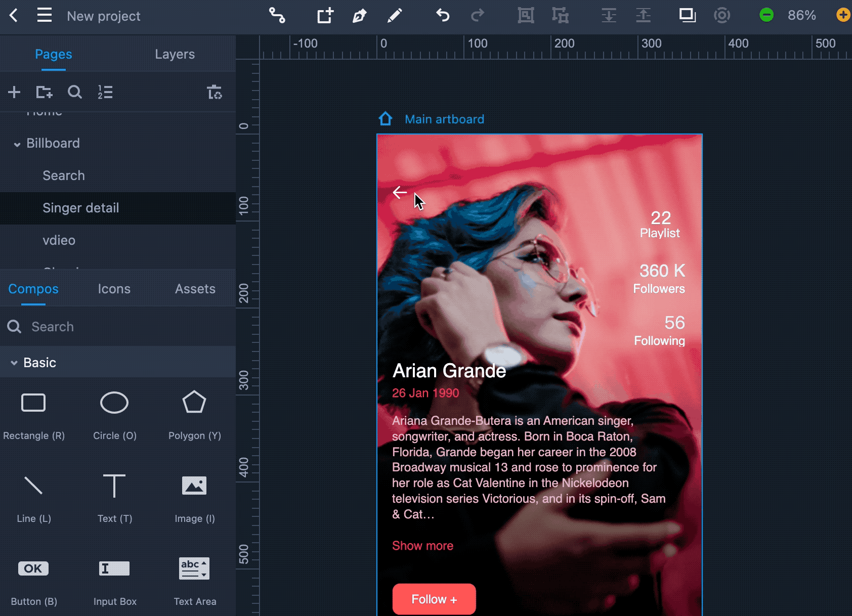The width and height of the screenshot is (852, 616).
Task: Select the 56 Following counter
Action: (x=660, y=330)
